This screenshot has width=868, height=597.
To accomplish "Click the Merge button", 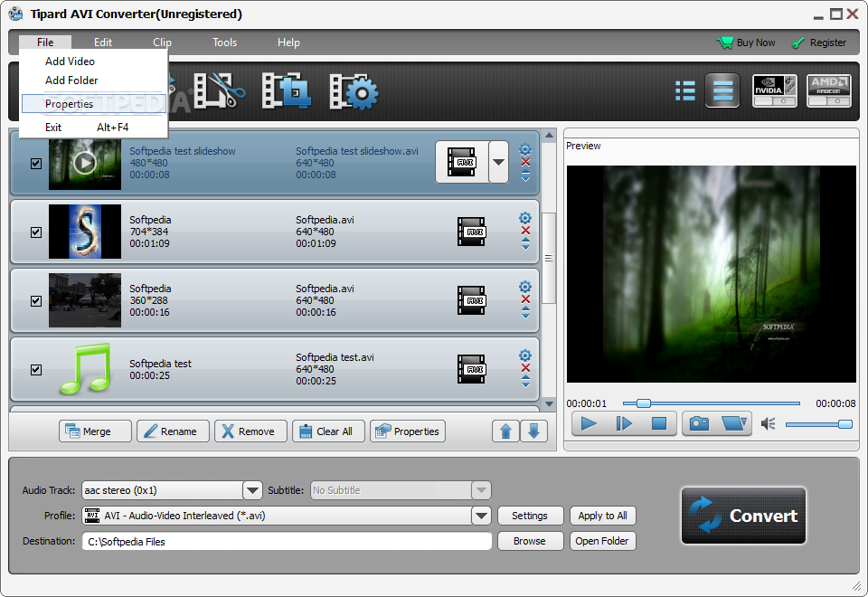I will point(95,431).
